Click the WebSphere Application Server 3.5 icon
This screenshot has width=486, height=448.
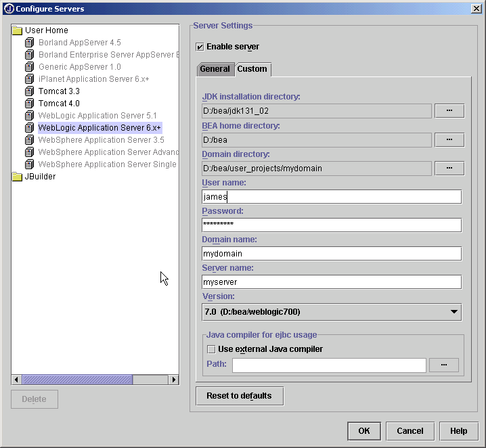30,139
